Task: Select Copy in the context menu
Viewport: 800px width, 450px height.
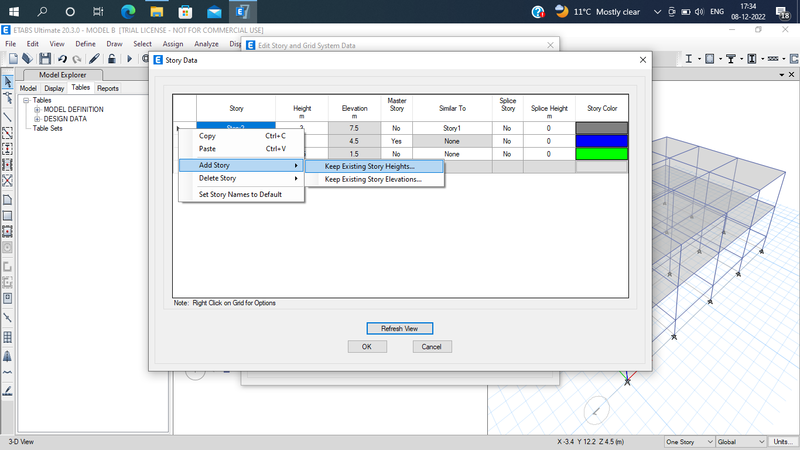Action: click(x=241, y=136)
